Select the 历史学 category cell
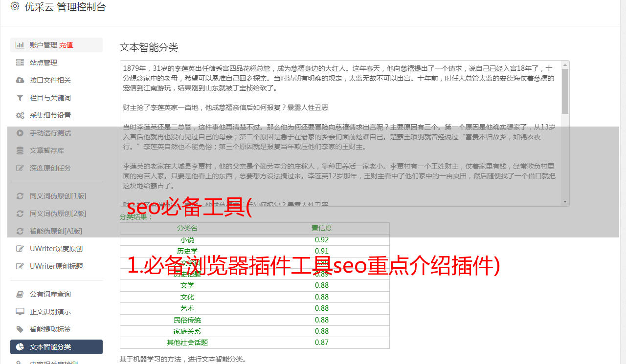The width and height of the screenshot is (626, 364). coord(187,251)
